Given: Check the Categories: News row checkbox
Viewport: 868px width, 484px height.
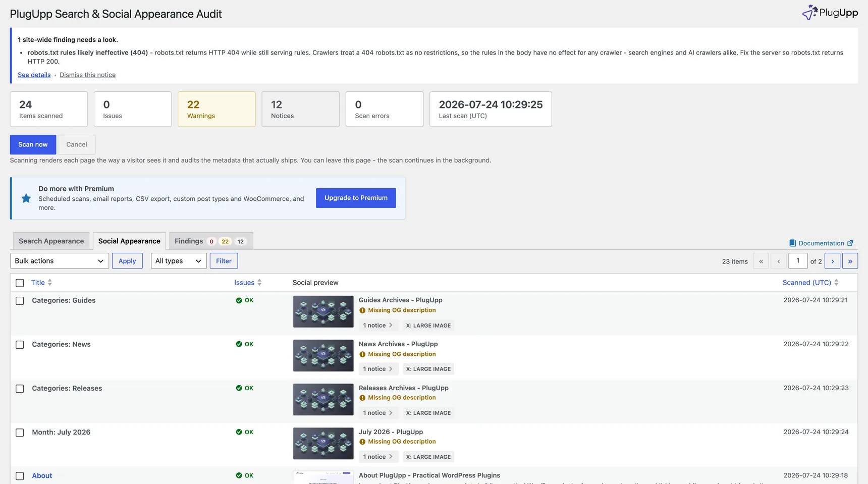Looking at the screenshot, I should [20, 345].
